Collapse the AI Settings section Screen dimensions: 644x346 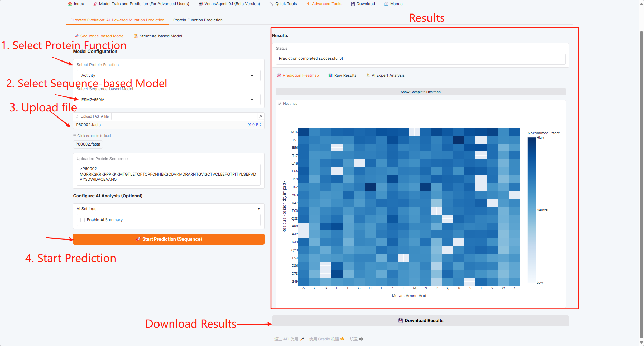click(259, 209)
